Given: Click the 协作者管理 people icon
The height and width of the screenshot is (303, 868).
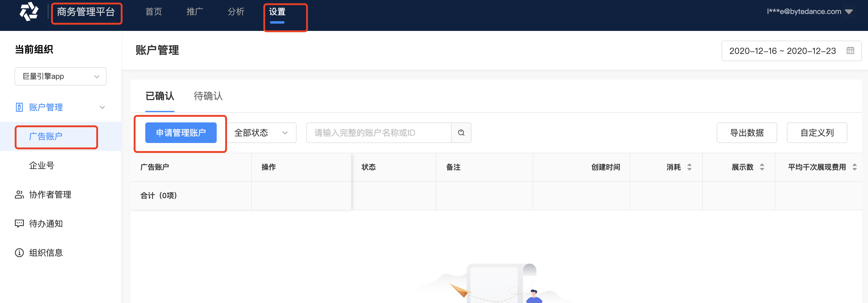Looking at the screenshot, I should (x=19, y=195).
